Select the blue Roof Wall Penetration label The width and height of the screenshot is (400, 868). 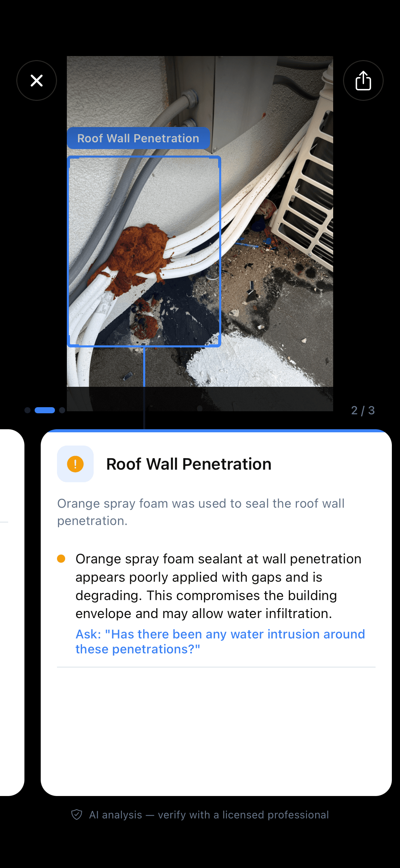[138, 138]
